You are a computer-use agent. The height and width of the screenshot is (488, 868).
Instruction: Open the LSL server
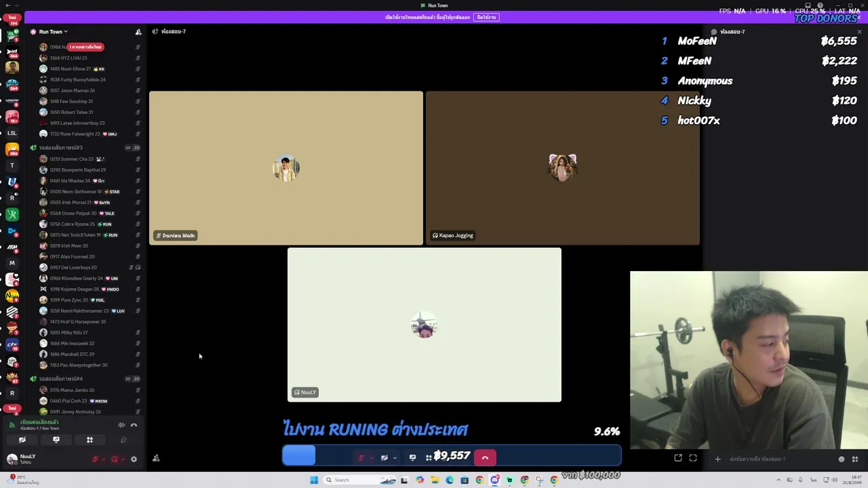coord(12,134)
